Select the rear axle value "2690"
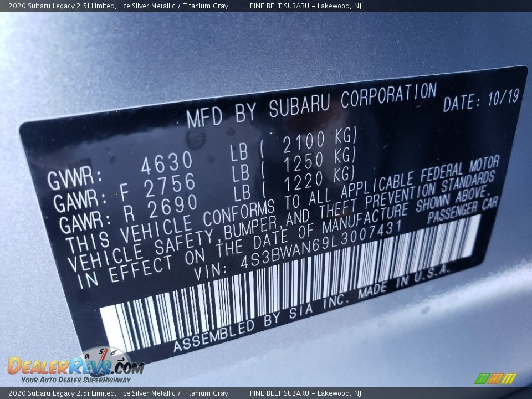This screenshot has width=532, height=399. (x=173, y=206)
